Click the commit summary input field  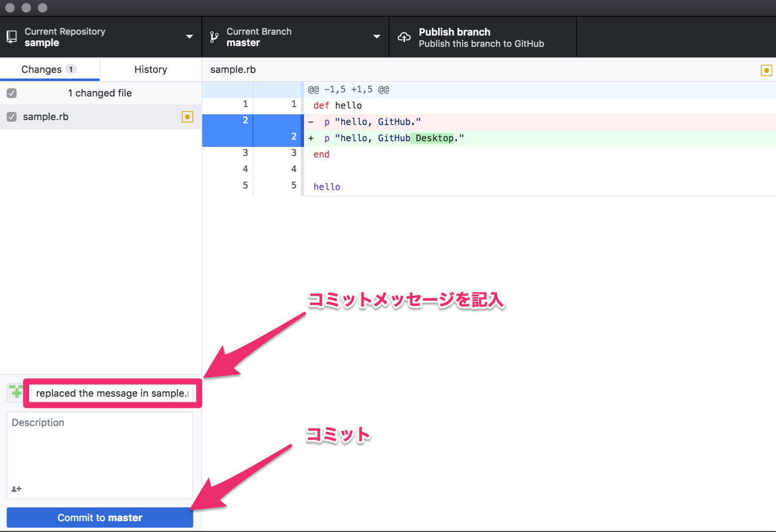coord(112,393)
